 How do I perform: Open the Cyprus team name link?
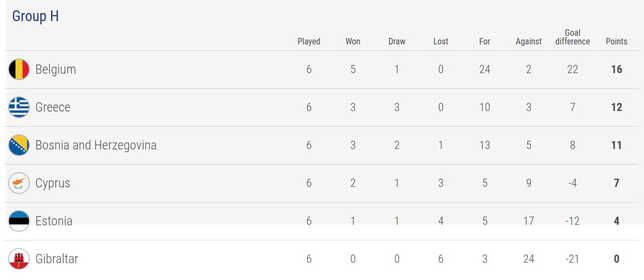[53, 183]
